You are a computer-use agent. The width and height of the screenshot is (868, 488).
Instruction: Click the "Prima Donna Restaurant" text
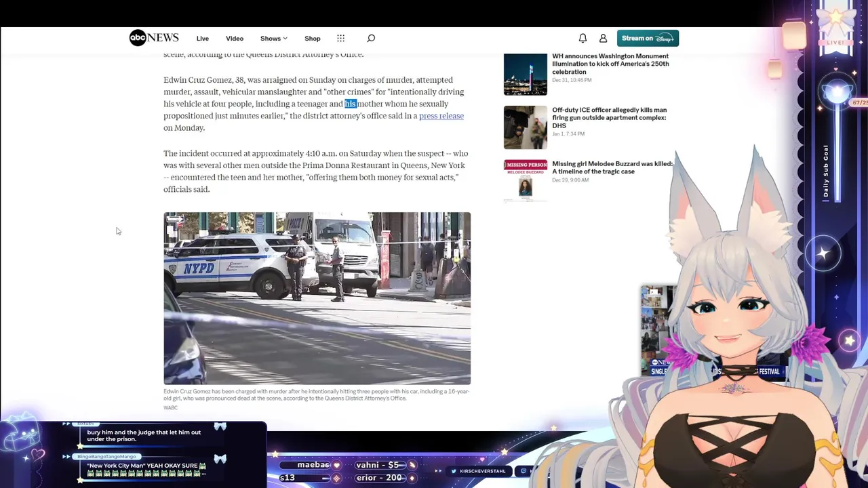(346, 165)
